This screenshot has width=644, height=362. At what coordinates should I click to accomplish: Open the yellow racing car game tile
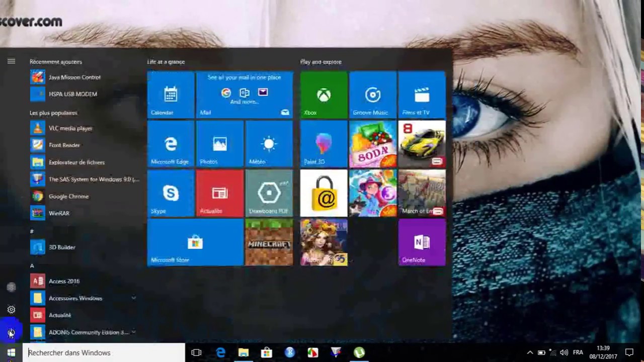tap(422, 144)
